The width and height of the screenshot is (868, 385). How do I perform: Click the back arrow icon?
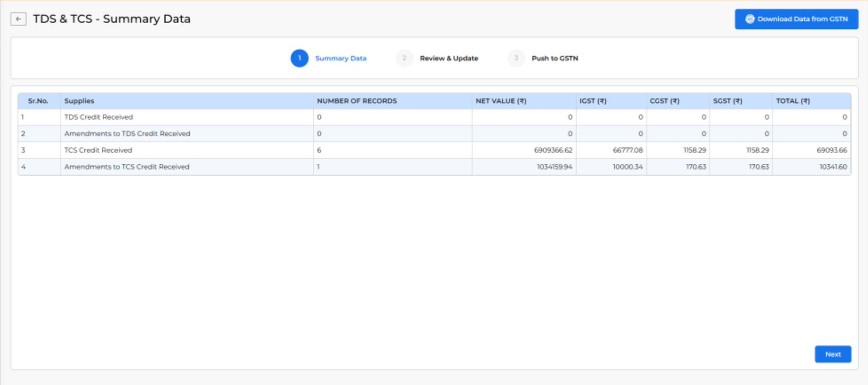point(18,19)
